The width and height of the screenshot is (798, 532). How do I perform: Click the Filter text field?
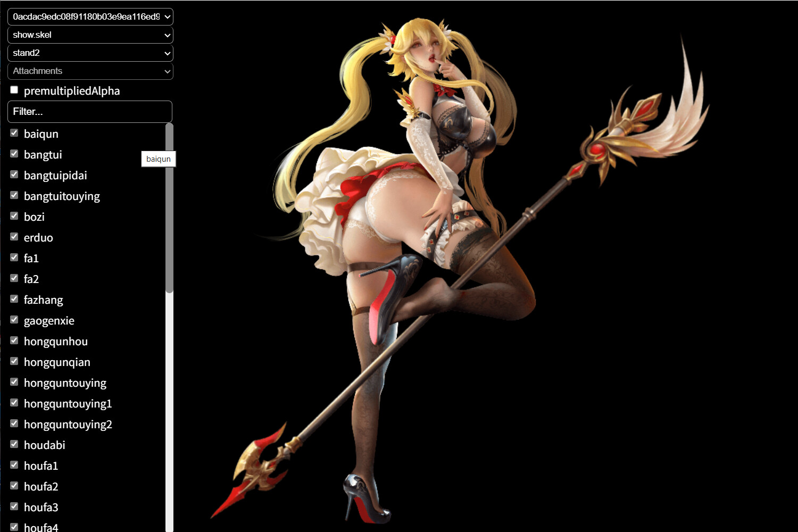point(90,112)
